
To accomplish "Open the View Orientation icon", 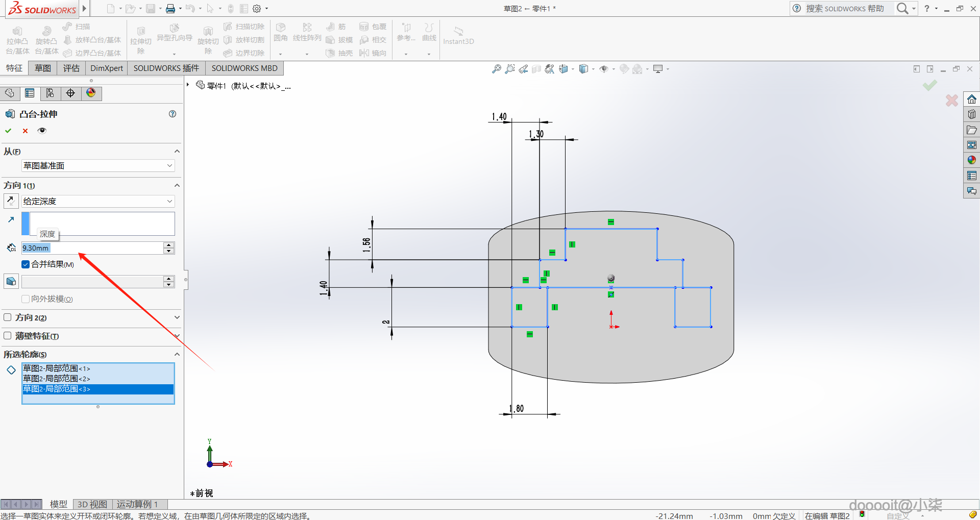I will coord(563,69).
